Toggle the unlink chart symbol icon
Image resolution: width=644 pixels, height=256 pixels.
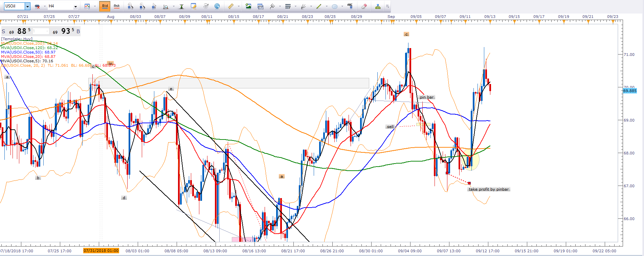pos(38,6)
